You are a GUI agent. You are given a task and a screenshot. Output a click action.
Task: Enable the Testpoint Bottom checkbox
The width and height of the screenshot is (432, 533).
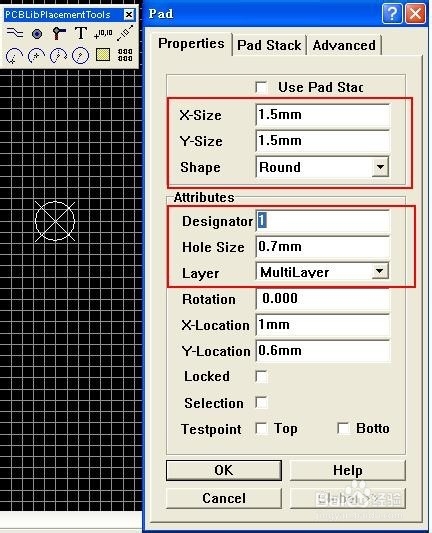pos(343,429)
